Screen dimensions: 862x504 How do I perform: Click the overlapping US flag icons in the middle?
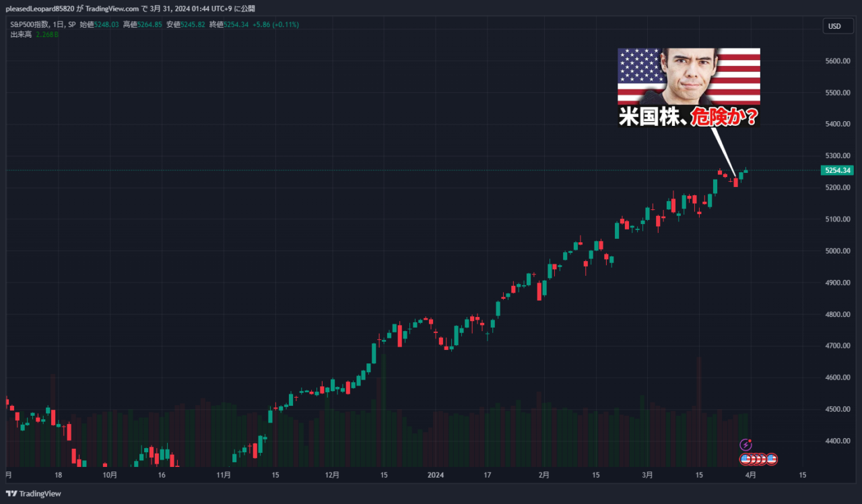tap(758, 458)
